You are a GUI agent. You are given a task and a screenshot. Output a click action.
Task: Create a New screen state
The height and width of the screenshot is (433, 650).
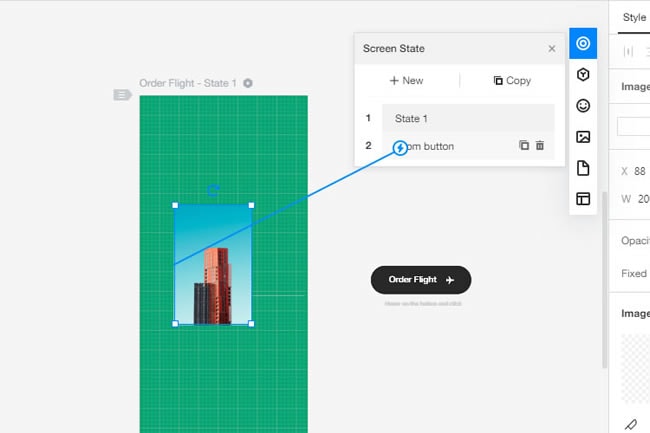click(x=406, y=80)
